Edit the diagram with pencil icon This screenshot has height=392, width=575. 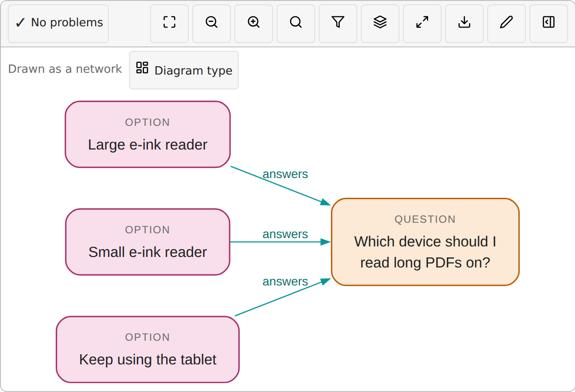pos(507,24)
